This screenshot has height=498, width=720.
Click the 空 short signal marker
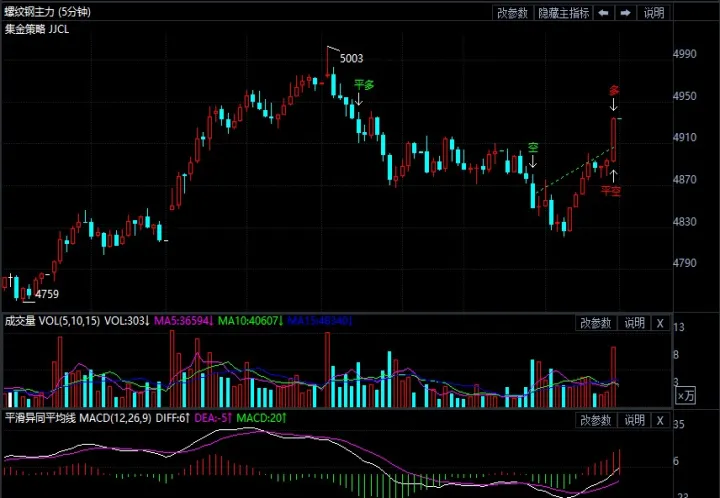(533, 147)
